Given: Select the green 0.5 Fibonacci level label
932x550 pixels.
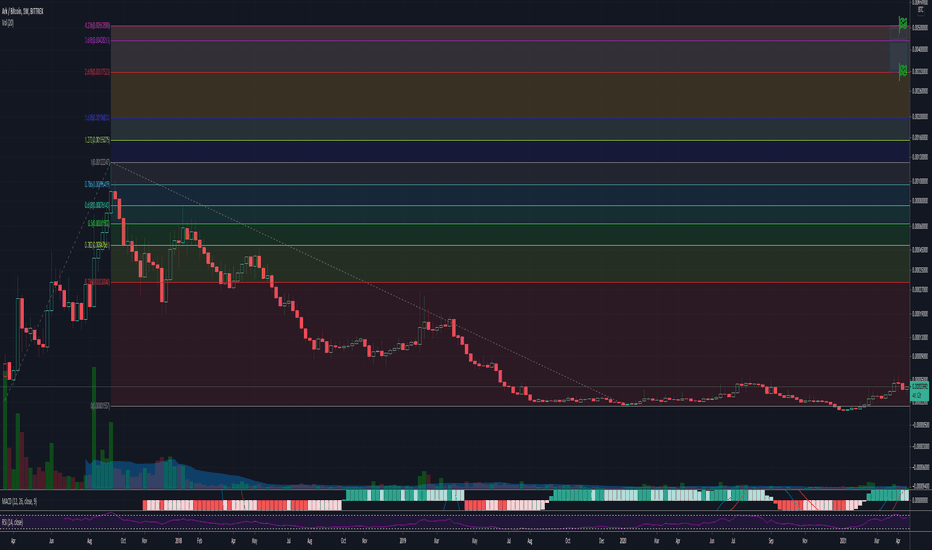Looking at the screenshot, I should coord(99,224).
